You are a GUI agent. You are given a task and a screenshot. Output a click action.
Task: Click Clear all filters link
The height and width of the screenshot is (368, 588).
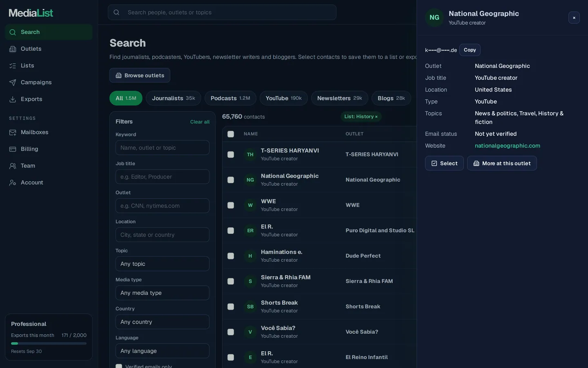(200, 122)
